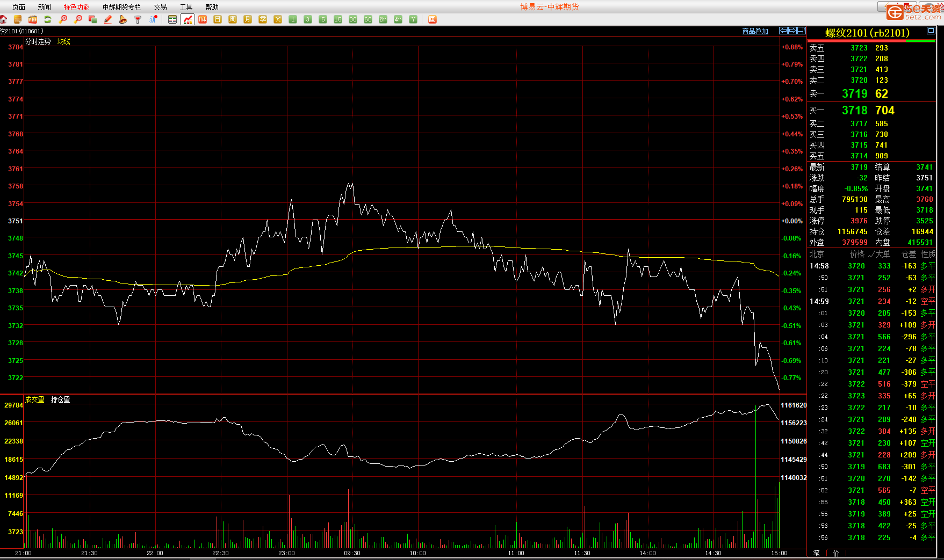Select the 4hr period button
This screenshot has height=560, width=944.
click(398, 19)
